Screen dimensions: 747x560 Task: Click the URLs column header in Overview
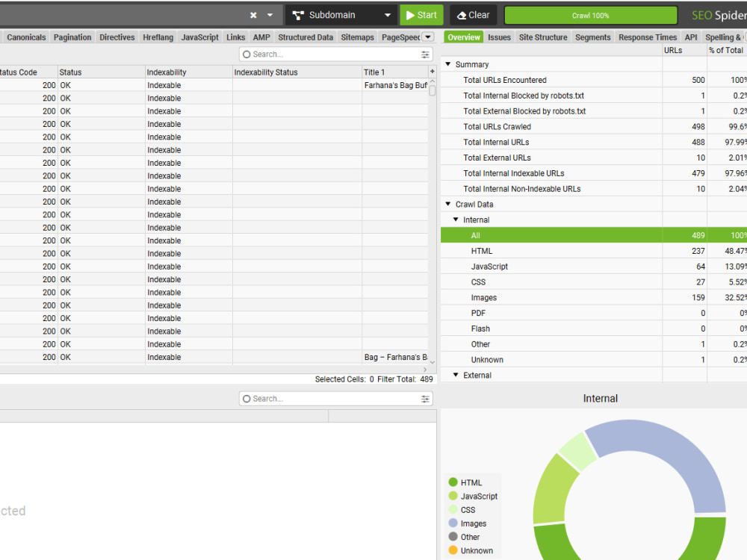click(x=684, y=50)
